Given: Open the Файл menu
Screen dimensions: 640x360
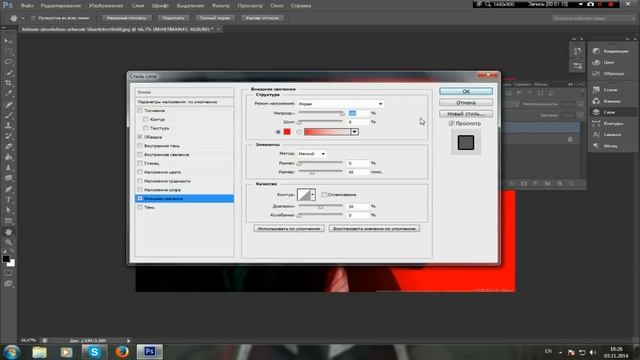Looking at the screenshot, I should pos(27,6).
